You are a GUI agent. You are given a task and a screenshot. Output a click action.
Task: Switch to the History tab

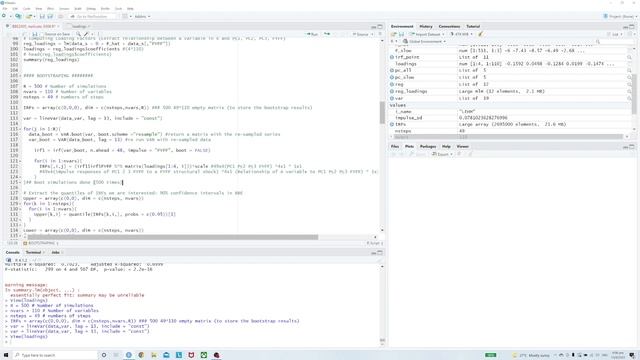pos(426,27)
